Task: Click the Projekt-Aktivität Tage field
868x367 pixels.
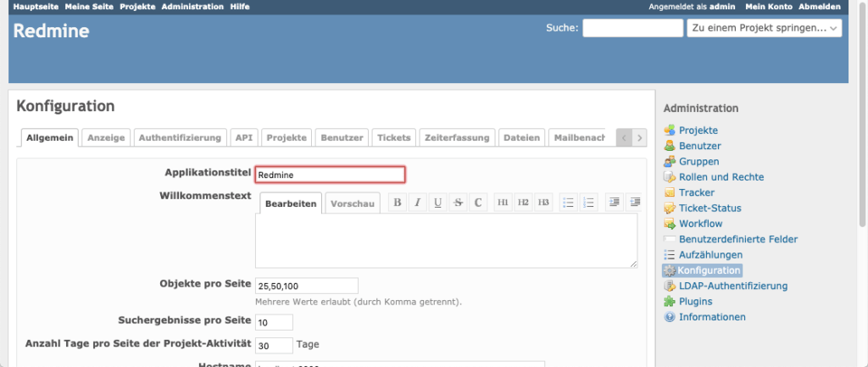Action: [274, 346]
